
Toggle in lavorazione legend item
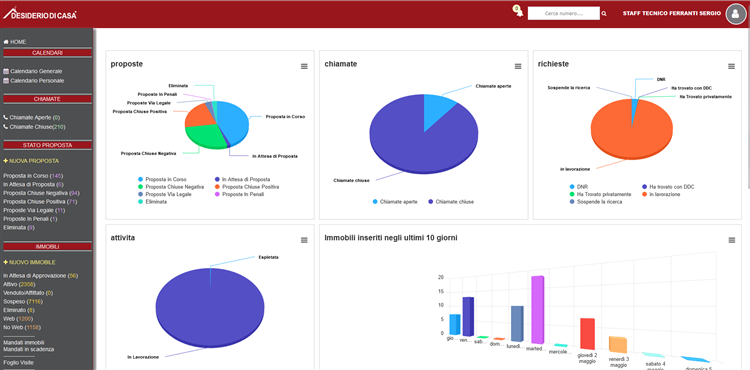(x=661, y=195)
